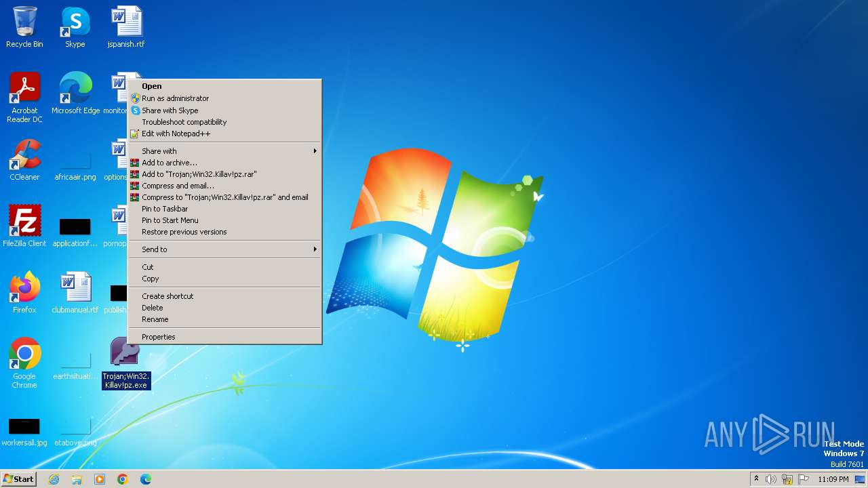Select the clubmanual.rtf document icon
This screenshot has height=488, width=868.
75,293
